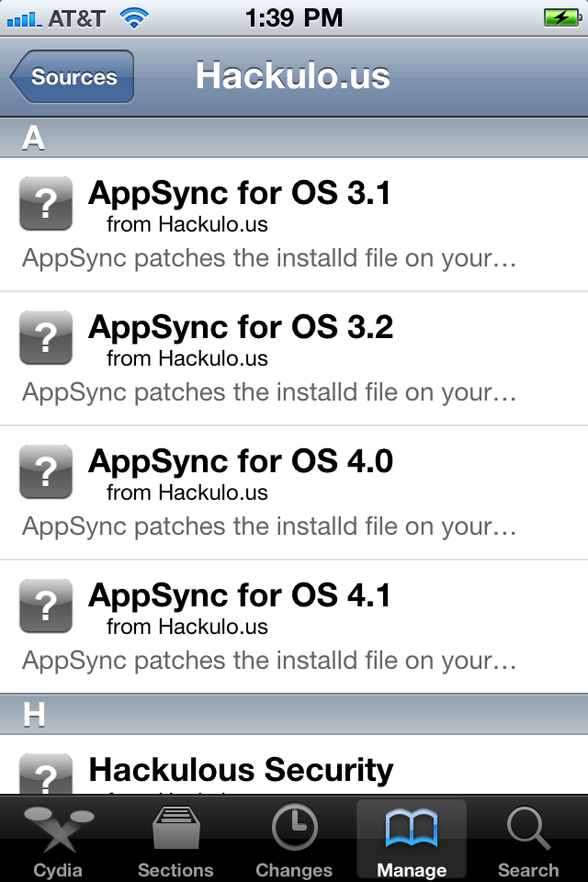
Task: Select the Manage tab
Action: 412,839
